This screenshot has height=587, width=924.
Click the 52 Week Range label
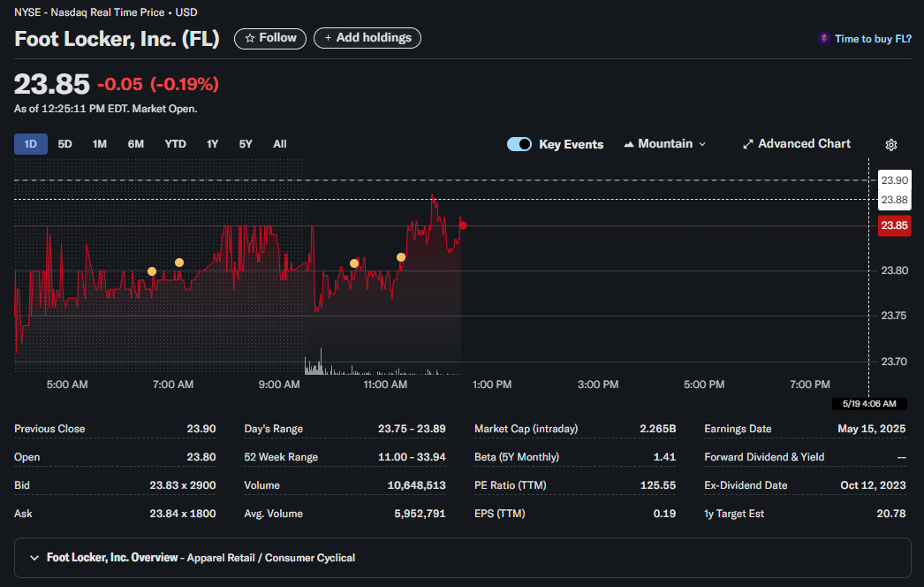(281, 457)
